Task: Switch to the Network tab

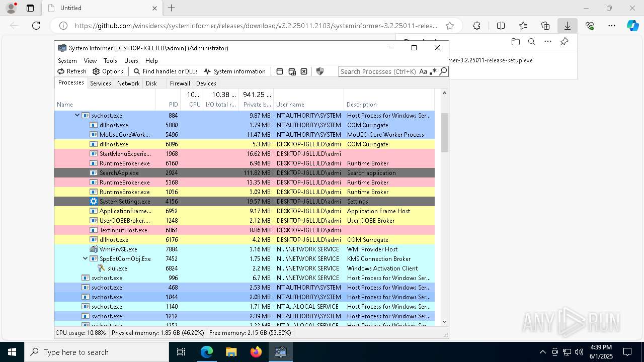Action: [x=128, y=83]
